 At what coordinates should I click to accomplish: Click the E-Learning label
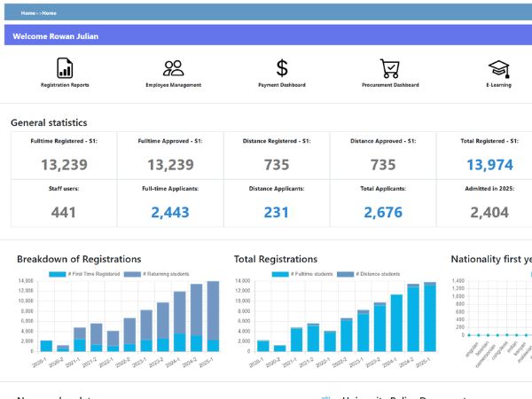click(498, 85)
